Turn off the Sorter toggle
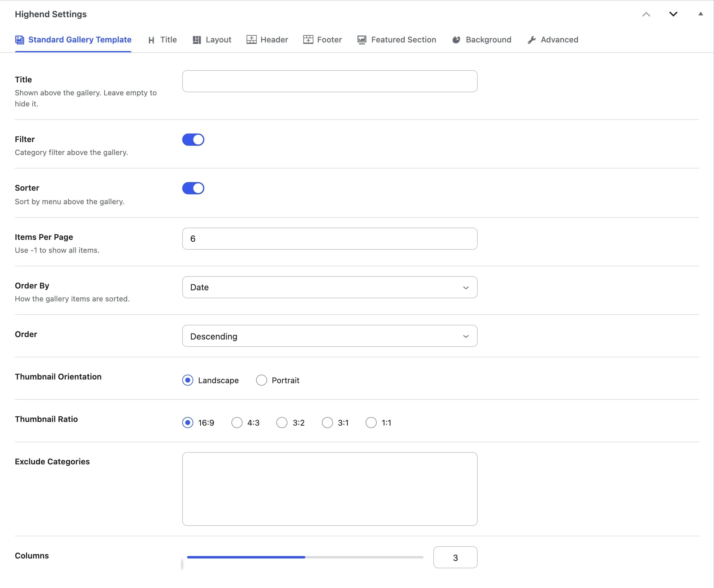The width and height of the screenshot is (714, 588). (193, 188)
